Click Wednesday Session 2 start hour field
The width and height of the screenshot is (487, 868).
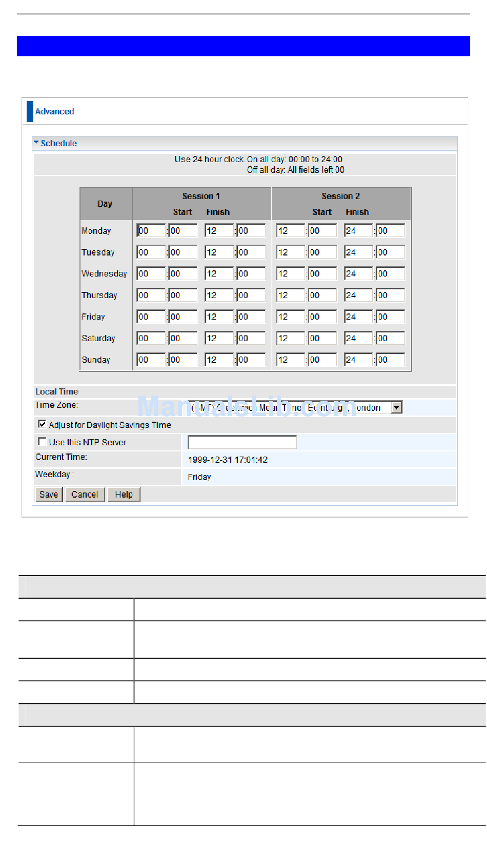coord(290,274)
